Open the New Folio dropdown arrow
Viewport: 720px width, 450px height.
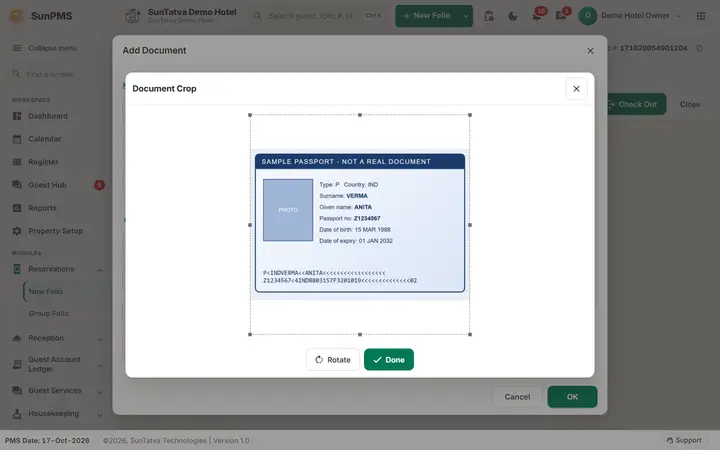point(466,16)
